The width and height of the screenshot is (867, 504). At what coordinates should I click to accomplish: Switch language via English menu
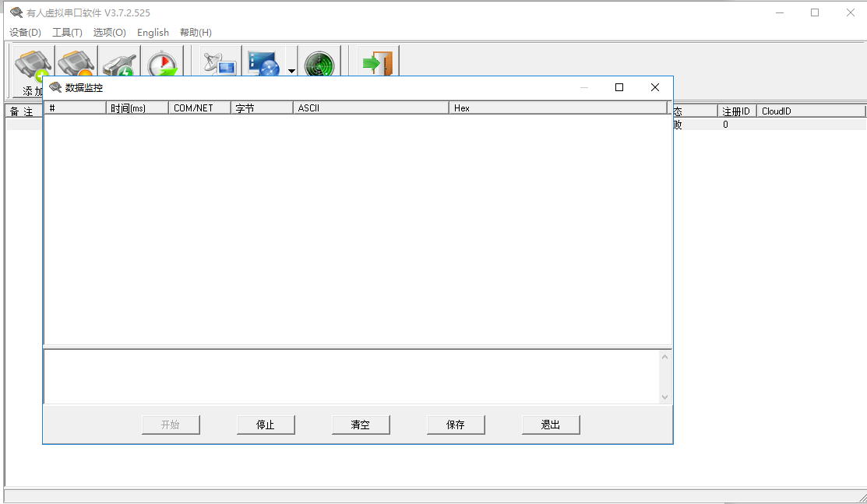pos(153,32)
